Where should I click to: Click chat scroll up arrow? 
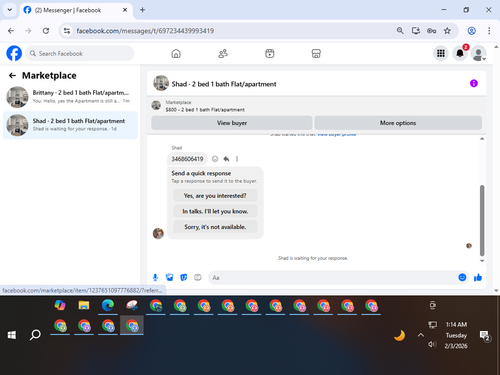482,139
